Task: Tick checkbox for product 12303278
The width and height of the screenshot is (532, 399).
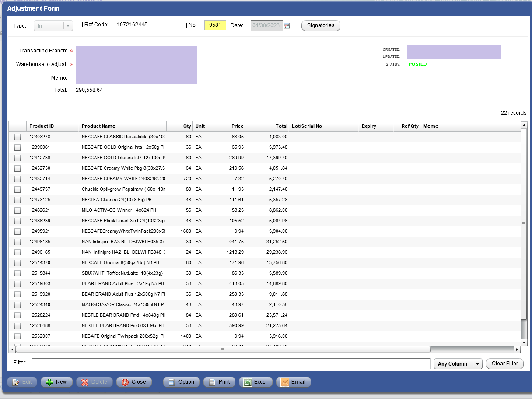Action: tap(17, 137)
